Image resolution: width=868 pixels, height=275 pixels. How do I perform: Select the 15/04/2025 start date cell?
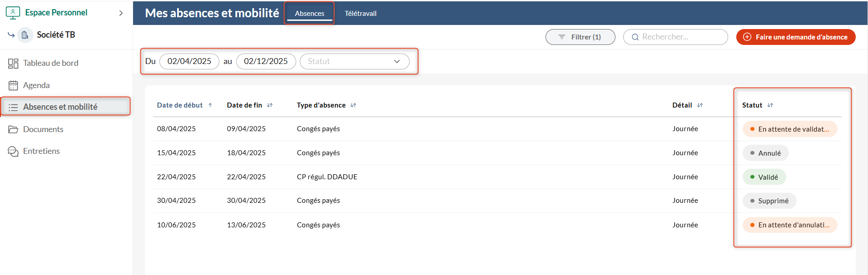(176, 153)
